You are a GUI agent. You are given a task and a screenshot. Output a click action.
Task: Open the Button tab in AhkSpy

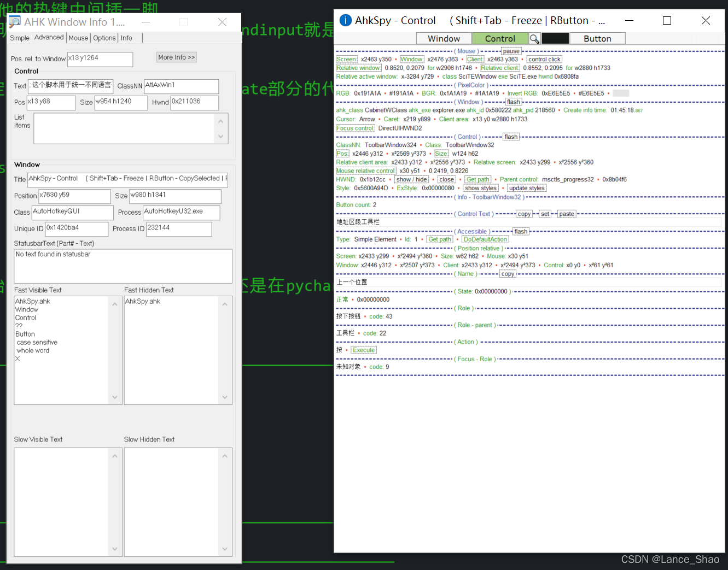(597, 39)
